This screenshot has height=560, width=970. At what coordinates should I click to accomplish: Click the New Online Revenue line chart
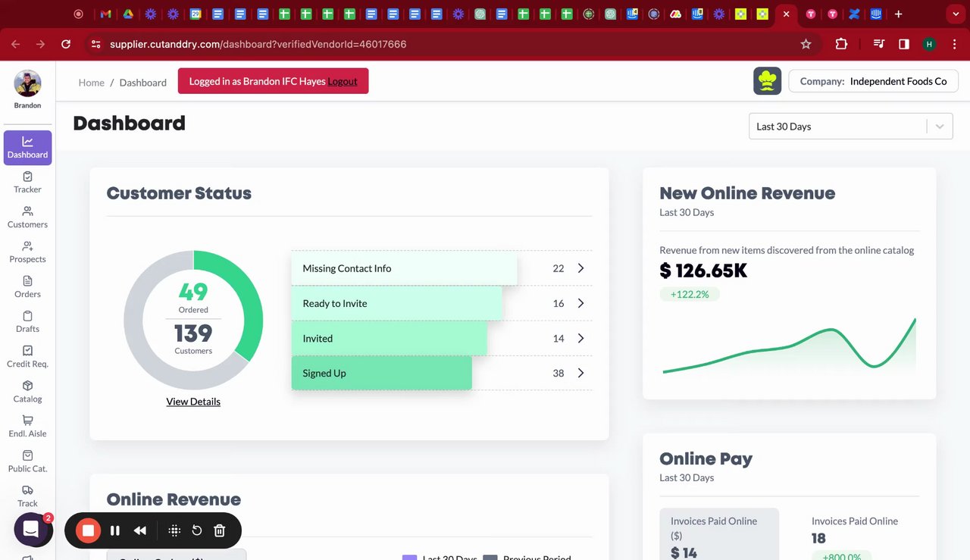coord(789,346)
